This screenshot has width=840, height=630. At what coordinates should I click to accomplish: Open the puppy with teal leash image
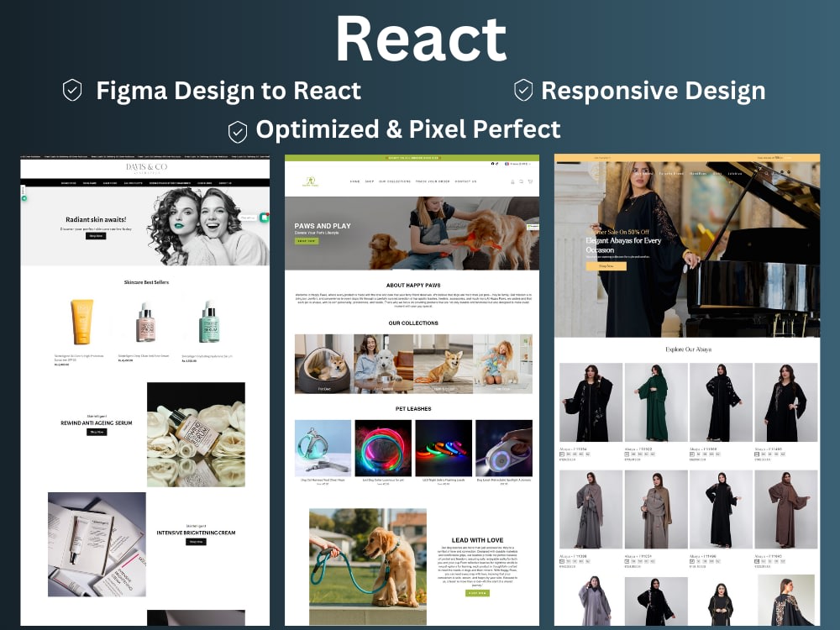pyautogui.click(x=368, y=566)
